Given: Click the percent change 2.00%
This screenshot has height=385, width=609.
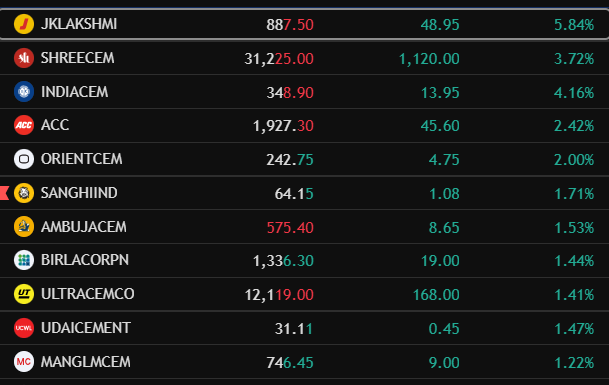Looking at the screenshot, I should [574, 160].
